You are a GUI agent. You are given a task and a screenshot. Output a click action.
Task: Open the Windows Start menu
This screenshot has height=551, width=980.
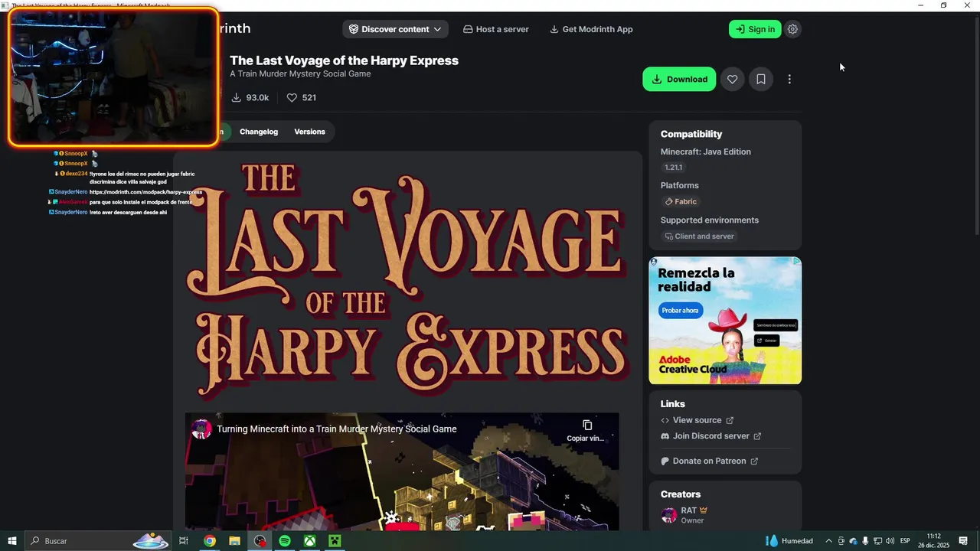[12, 541]
